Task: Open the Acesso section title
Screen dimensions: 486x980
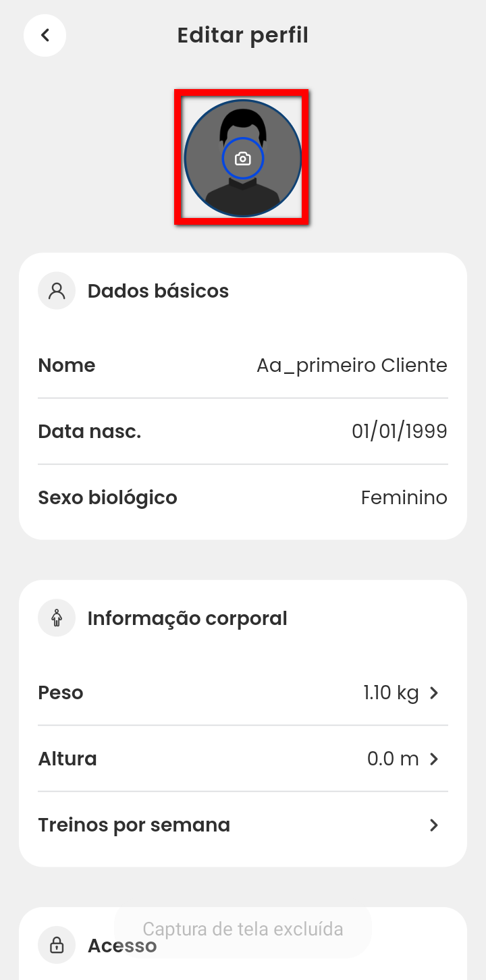Action: (x=122, y=946)
